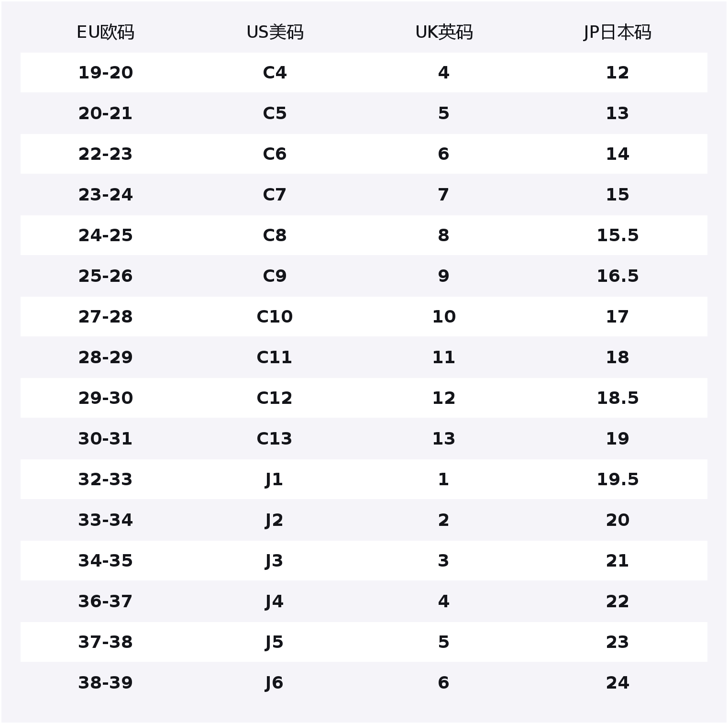Select the JP size 24 cell

617,683
